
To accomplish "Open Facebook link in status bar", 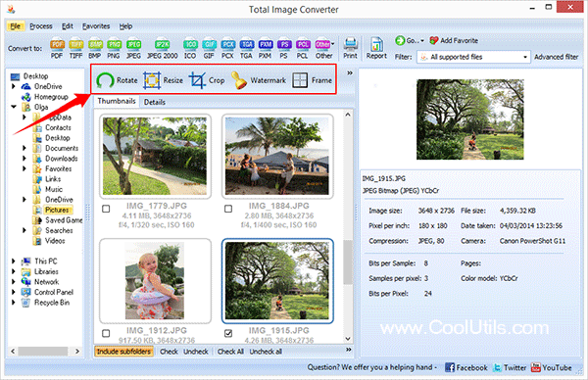I will tap(466, 367).
